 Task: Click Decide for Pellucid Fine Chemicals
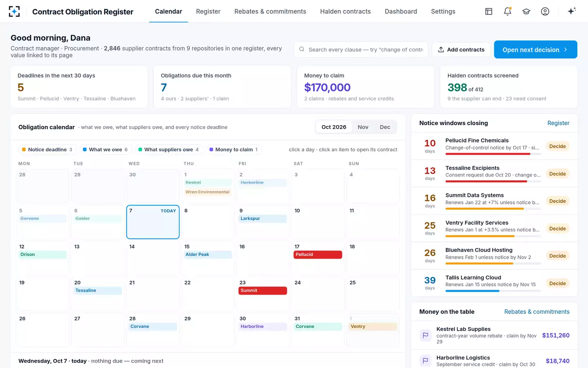tap(557, 146)
